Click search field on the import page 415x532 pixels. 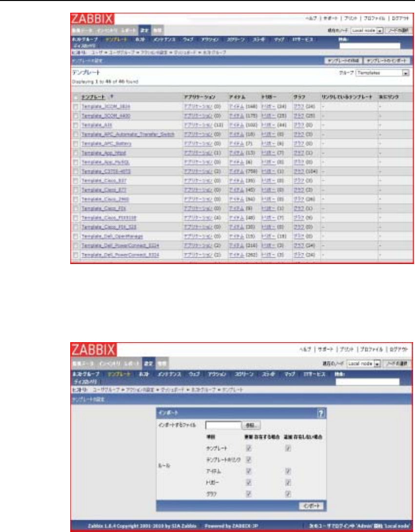click(x=368, y=382)
